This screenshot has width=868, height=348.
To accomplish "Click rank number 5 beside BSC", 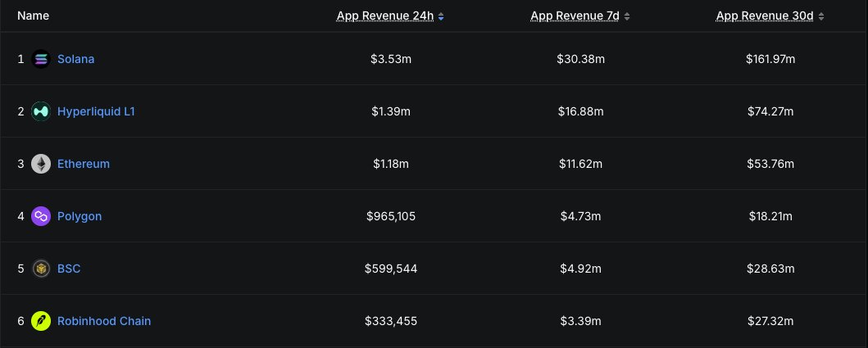I will click(21, 269).
